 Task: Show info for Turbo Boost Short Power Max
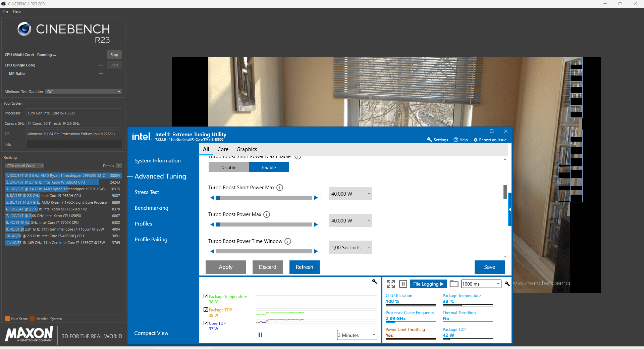[x=280, y=188]
